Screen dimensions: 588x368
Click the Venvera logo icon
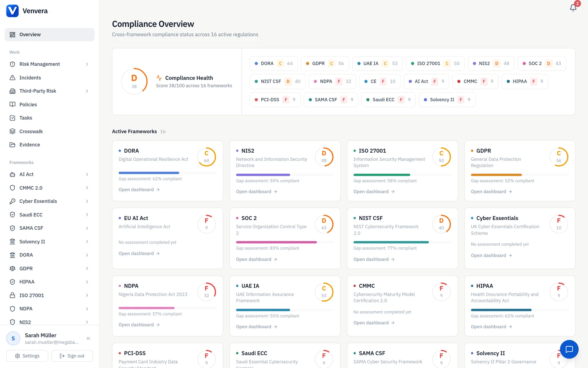click(x=12, y=11)
